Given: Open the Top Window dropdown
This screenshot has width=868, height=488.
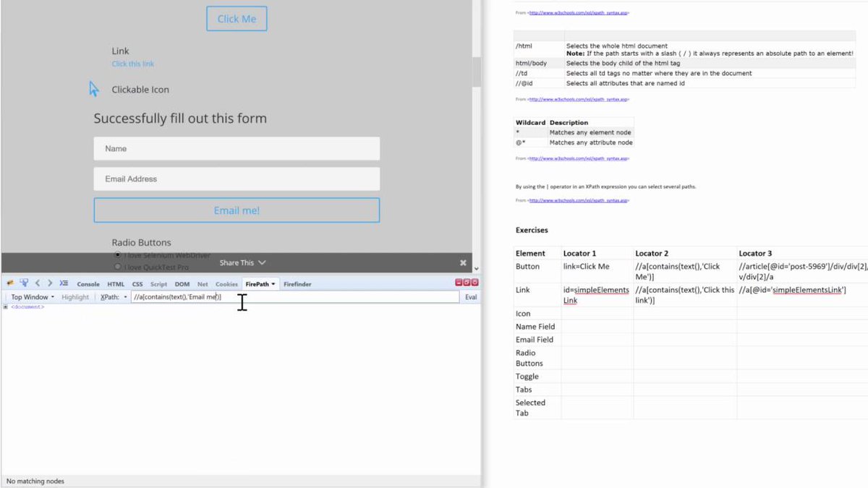Looking at the screenshot, I should pos(31,296).
